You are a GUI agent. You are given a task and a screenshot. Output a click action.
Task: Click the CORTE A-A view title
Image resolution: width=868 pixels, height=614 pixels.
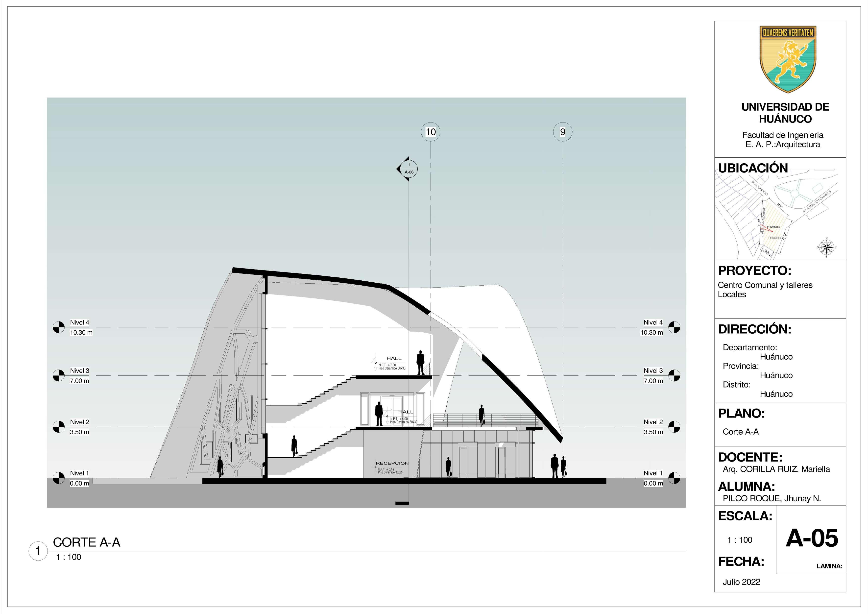[87, 542]
